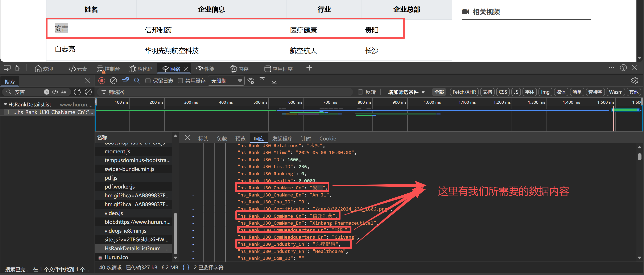This screenshot has height=275, width=644.
Task: Check the 反转 filter checkbox
Action: (360, 92)
